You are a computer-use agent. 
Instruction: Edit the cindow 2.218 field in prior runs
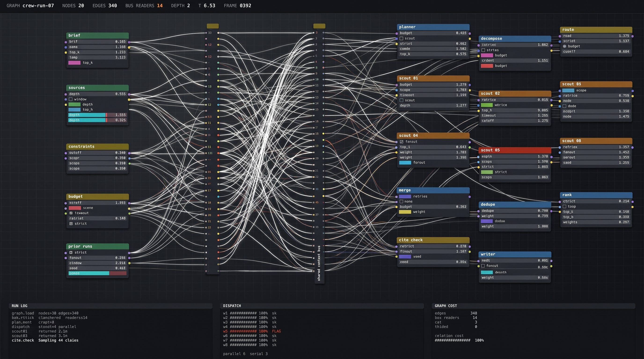(x=98, y=263)
